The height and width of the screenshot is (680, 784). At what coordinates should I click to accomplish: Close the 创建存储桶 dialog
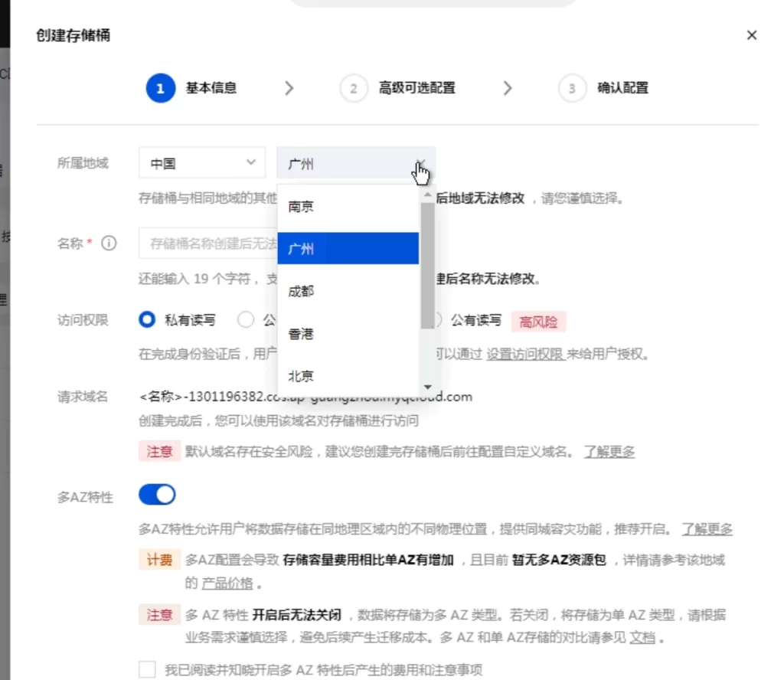(x=751, y=34)
